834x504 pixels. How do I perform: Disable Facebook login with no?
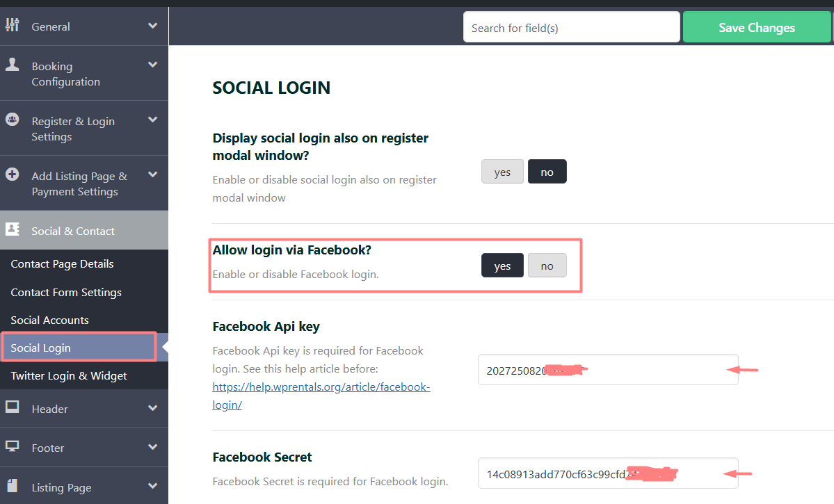coord(547,266)
